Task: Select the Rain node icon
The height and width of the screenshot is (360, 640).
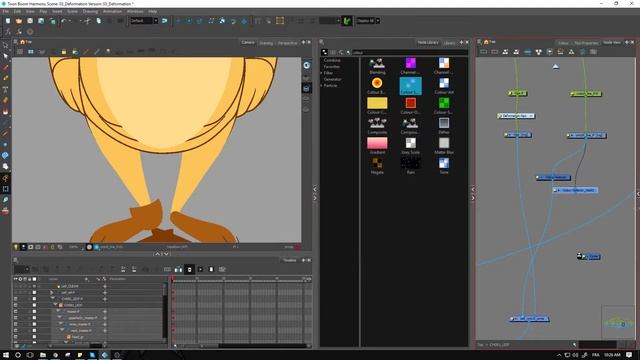Action: [410, 163]
